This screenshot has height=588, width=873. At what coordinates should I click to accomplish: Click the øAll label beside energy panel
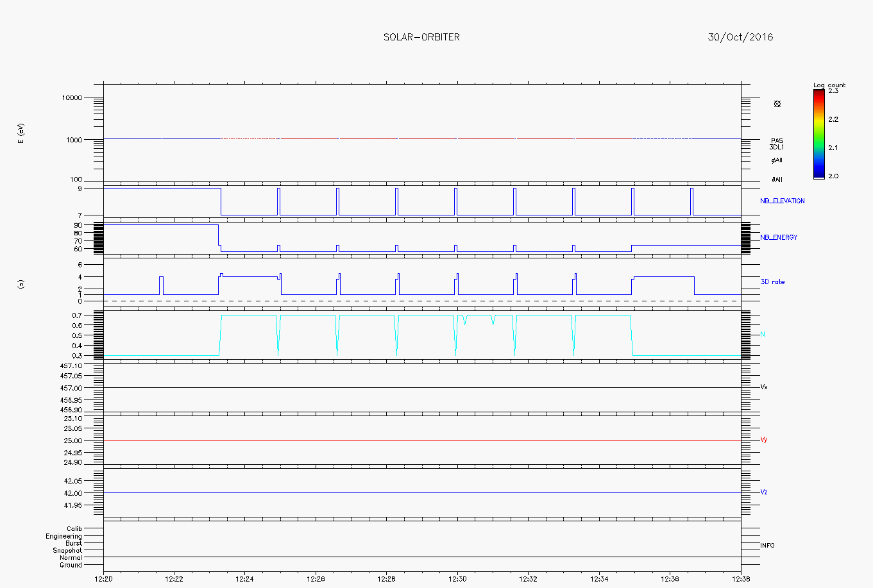pos(777,160)
